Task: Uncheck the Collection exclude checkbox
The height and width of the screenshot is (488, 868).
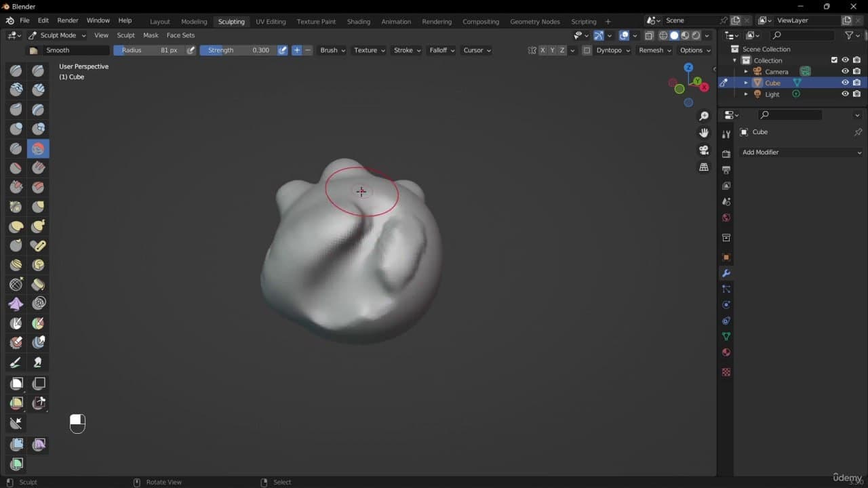Action: [x=834, y=60]
